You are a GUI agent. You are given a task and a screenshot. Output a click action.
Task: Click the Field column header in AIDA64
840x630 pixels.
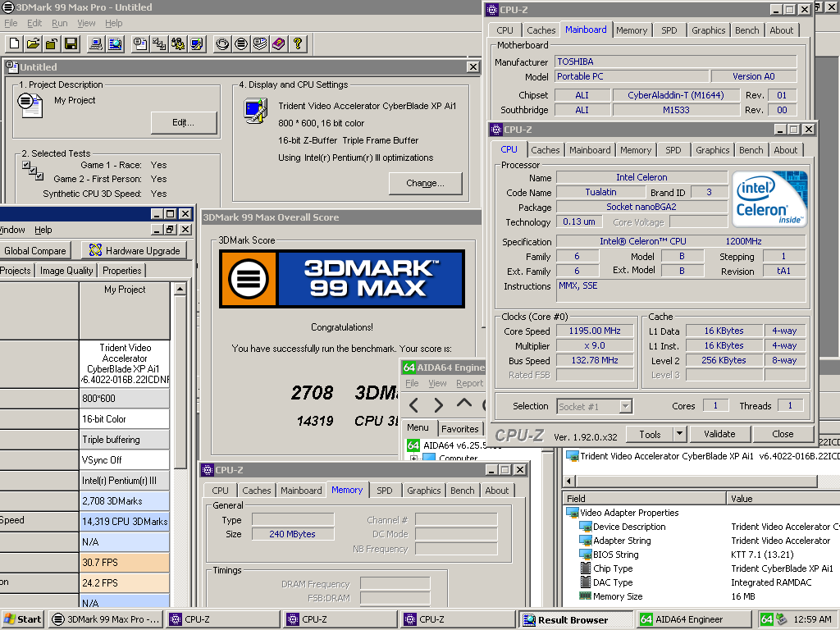645,499
